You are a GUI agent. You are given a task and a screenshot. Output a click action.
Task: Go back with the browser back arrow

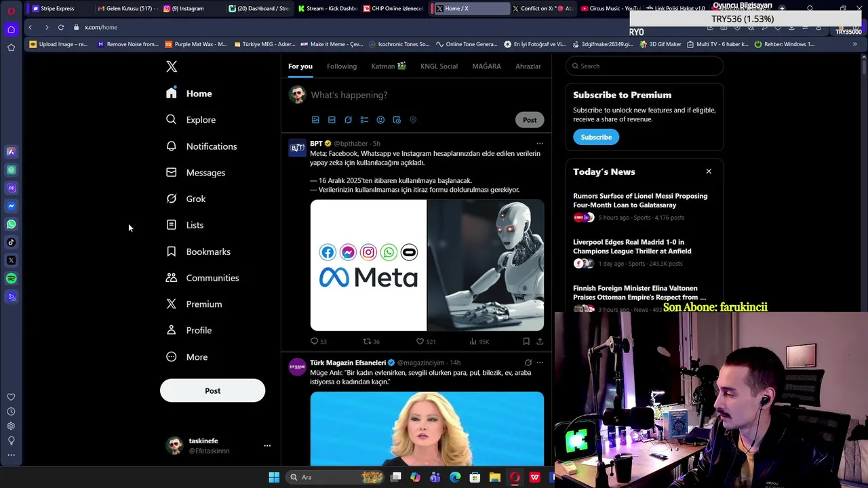pos(30,27)
